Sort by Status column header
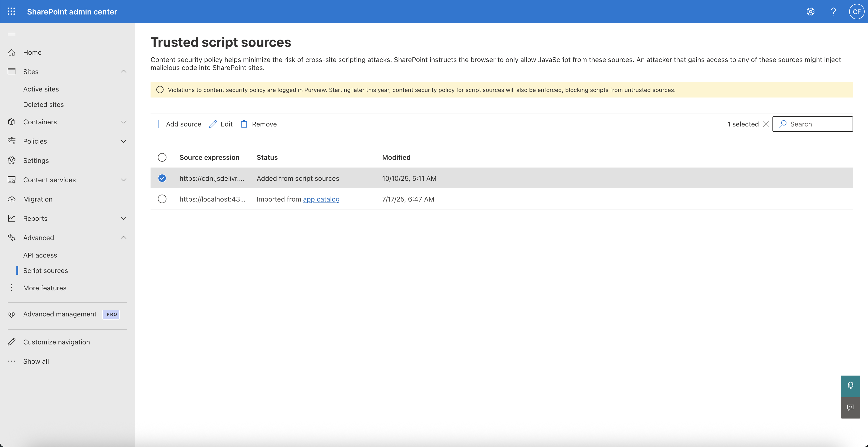868x447 pixels. coord(267,157)
